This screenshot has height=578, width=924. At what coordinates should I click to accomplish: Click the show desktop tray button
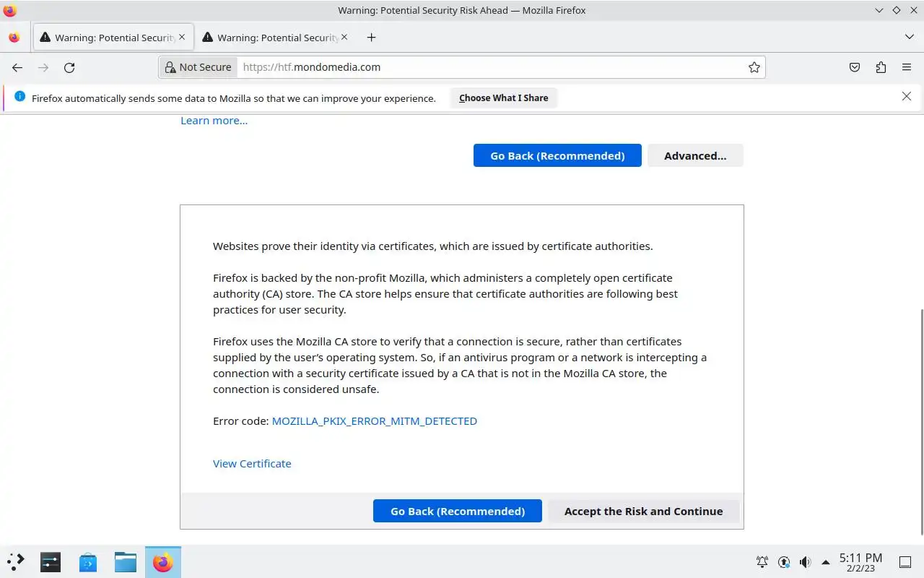coord(905,561)
